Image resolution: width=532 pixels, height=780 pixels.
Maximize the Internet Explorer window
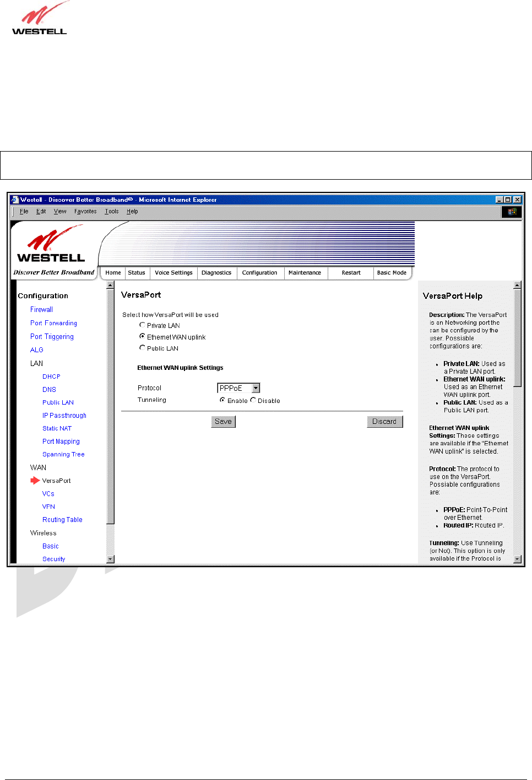point(508,200)
